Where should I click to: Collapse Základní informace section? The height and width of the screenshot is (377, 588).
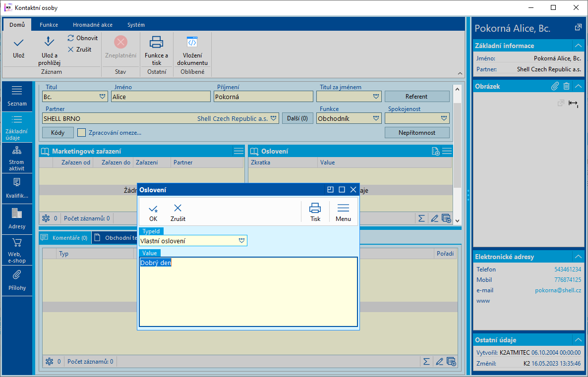click(x=578, y=46)
